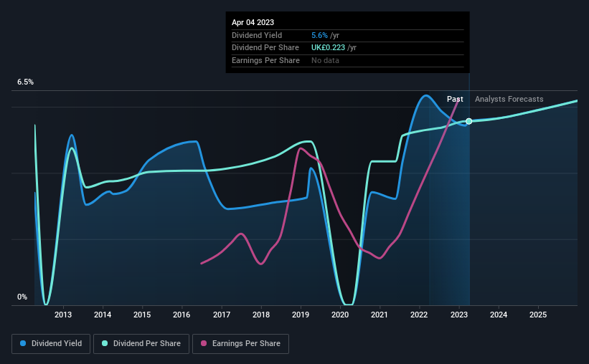Screen dimensions: 589x364
Task: Toggle the Earnings Per Share legend button
Action: tap(240, 344)
